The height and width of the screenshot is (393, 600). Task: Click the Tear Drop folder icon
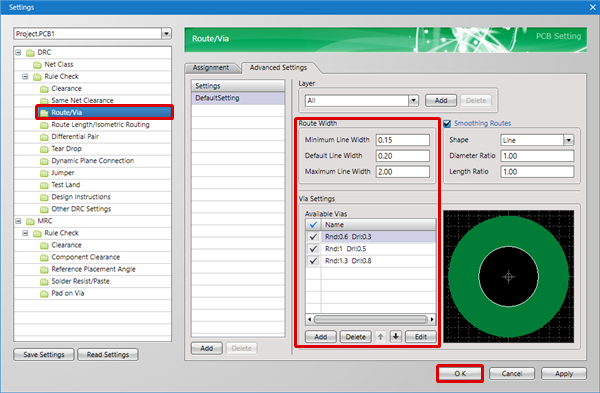pyautogui.click(x=44, y=149)
